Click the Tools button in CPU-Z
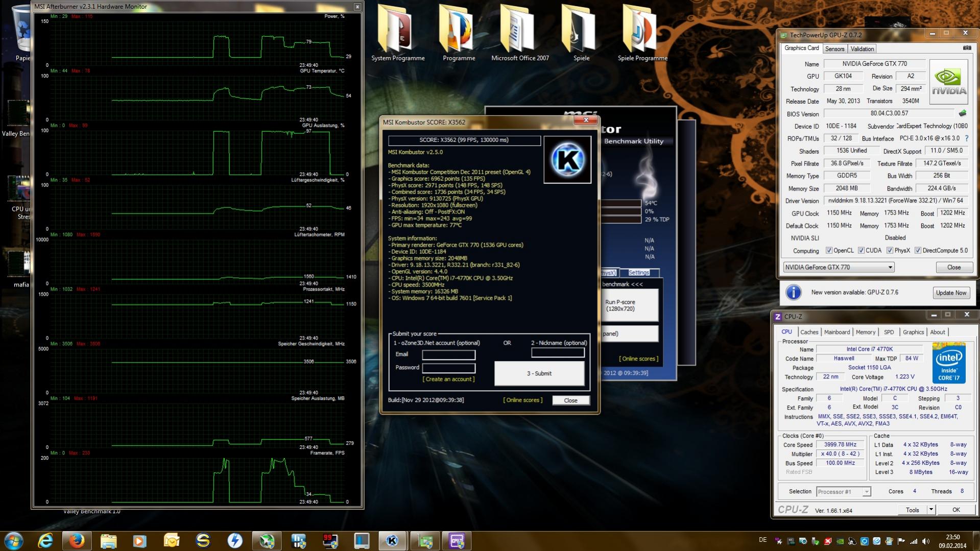Screen dimensions: 980x551 point(913,510)
